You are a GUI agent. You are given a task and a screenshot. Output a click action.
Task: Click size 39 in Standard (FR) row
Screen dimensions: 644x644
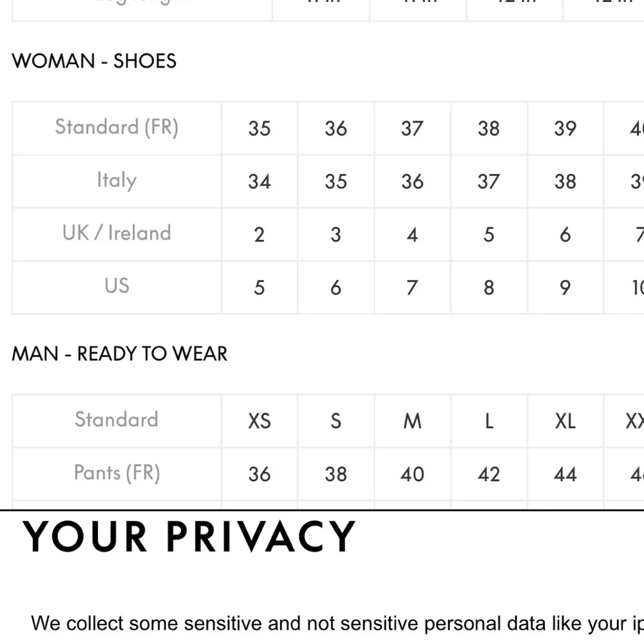pyautogui.click(x=565, y=128)
